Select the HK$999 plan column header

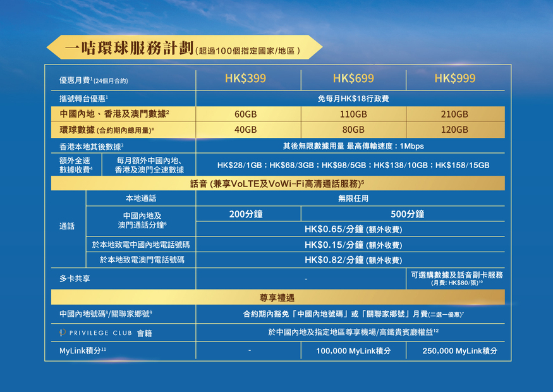pyautogui.click(x=454, y=78)
